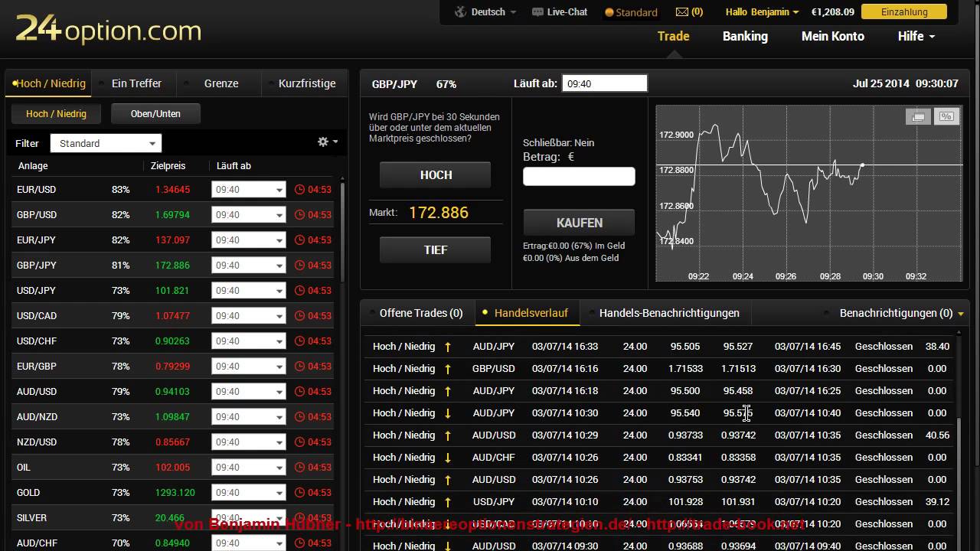Click the down arrow in AUD/JPY 10:30 row

coord(448,413)
